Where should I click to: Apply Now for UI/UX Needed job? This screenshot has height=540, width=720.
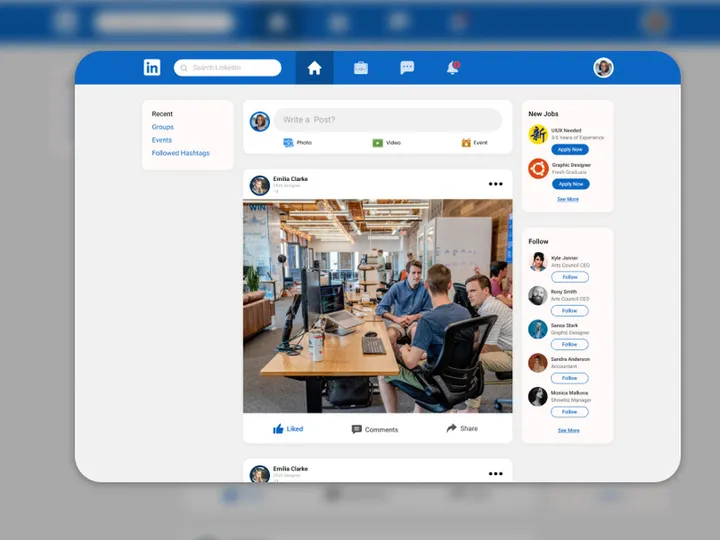(x=570, y=150)
